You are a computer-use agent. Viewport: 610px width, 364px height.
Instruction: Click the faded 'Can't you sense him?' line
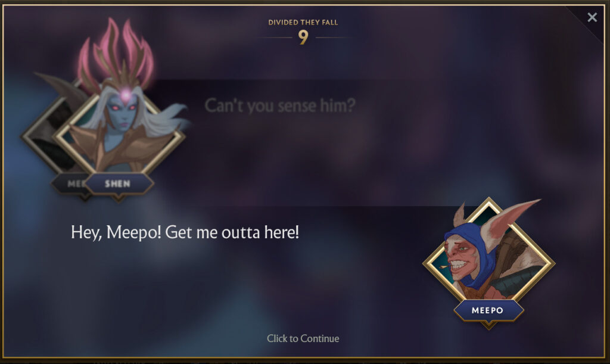(x=280, y=105)
